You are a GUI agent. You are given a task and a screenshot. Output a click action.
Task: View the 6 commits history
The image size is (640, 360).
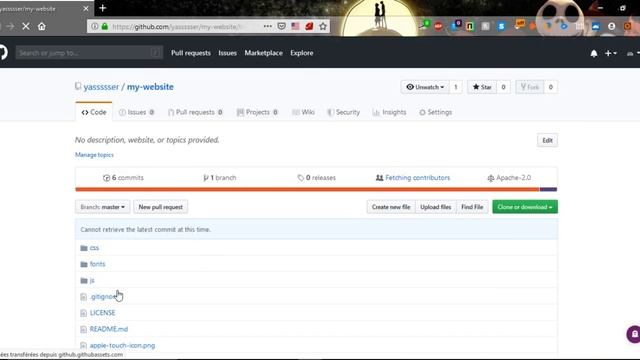coord(123,178)
